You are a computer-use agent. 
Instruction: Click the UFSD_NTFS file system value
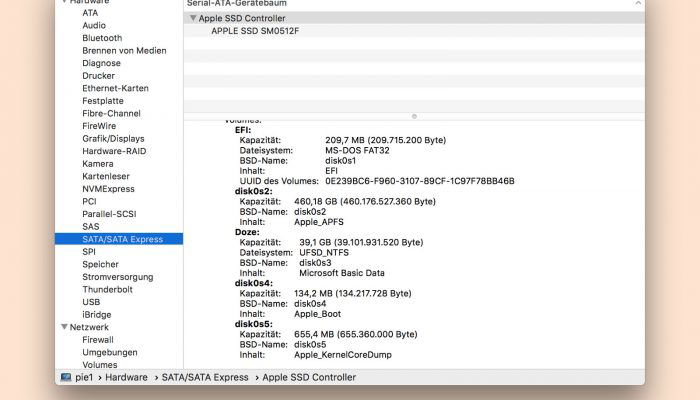pos(324,253)
